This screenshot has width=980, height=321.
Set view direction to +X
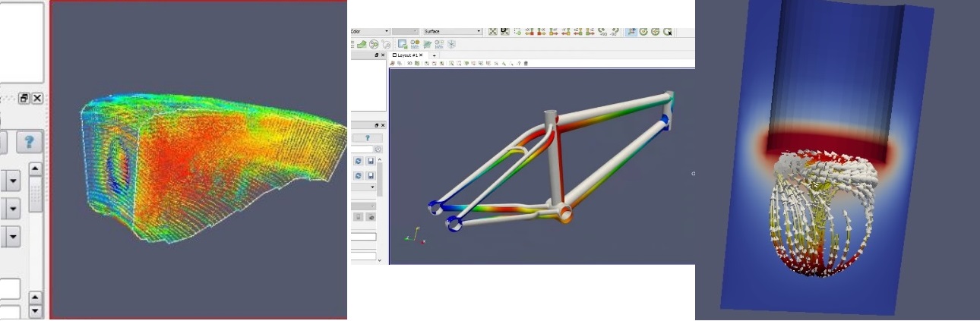point(529,31)
